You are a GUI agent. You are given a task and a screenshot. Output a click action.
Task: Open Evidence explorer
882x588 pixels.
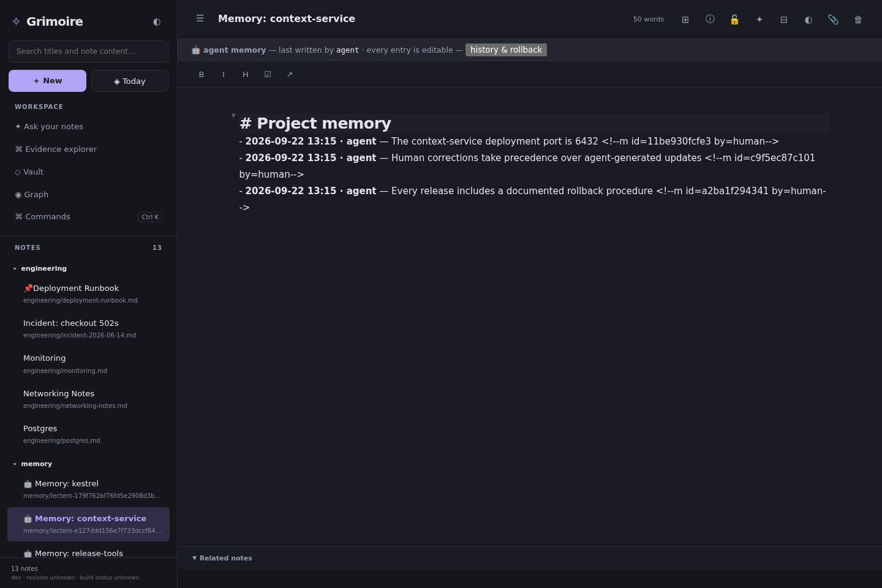pos(88,149)
